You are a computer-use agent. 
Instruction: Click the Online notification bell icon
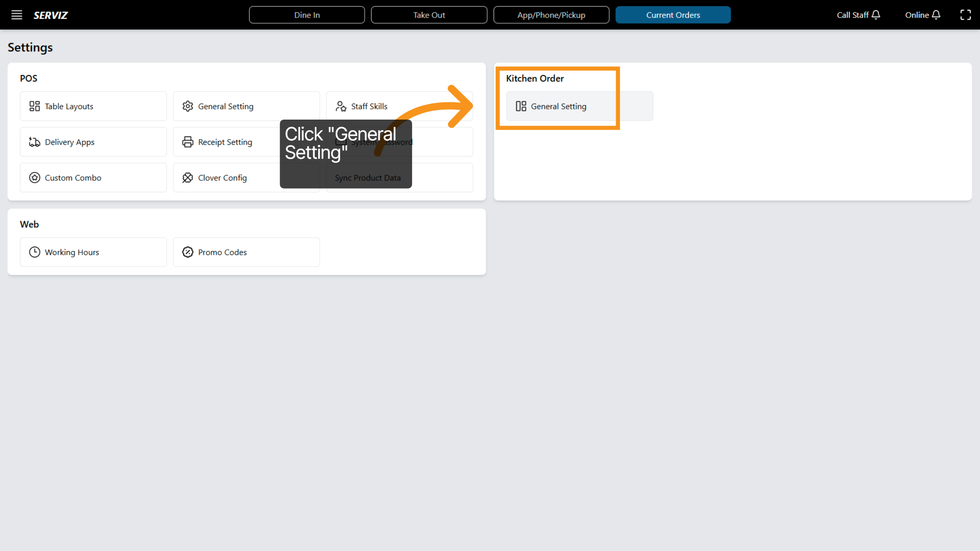[936, 15]
